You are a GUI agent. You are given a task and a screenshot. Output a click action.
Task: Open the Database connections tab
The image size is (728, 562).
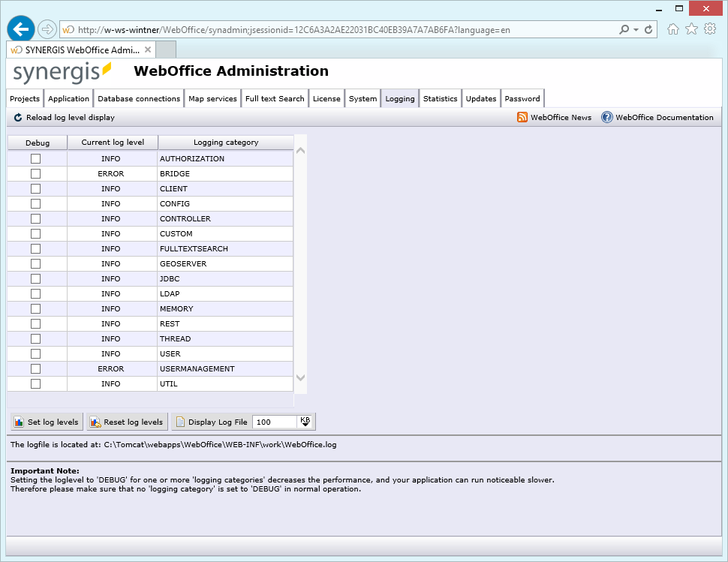tap(138, 98)
